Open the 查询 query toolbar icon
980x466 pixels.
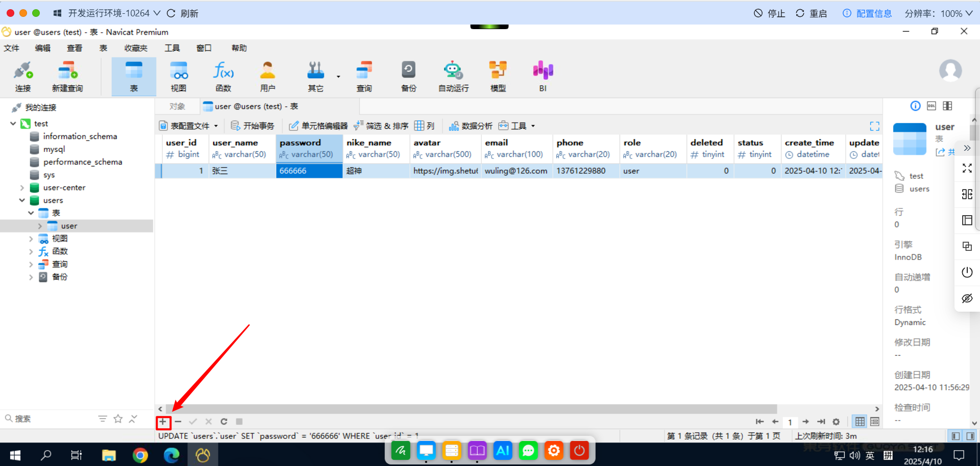tap(364, 77)
